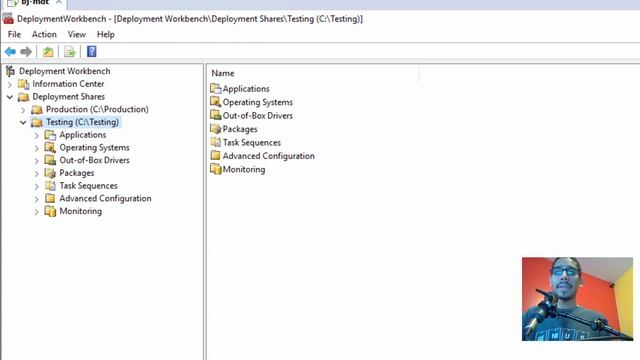The width and height of the screenshot is (640, 360).
Task: Select Out-of-Box Drivers text in the Name list
Action: [x=258, y=116]
